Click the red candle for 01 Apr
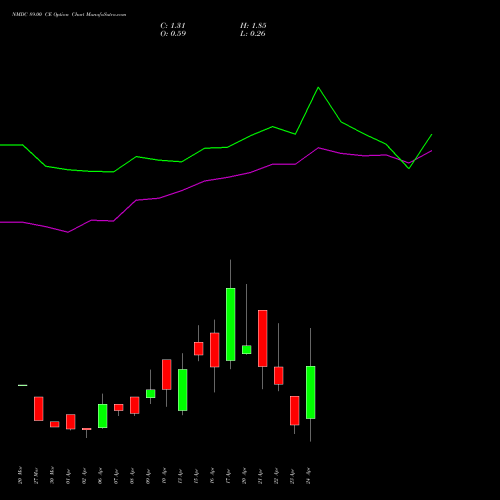The height and width of the screenshot is (500, 500). [71, 422]
